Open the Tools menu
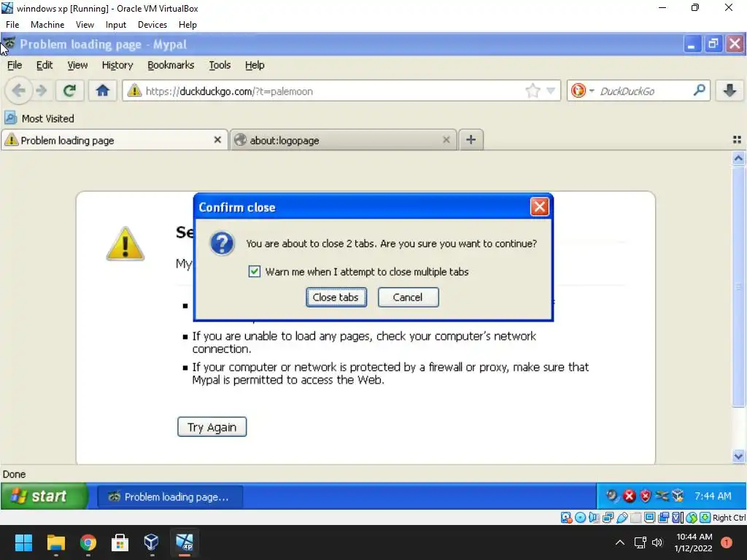The height and width of the screenshot is (560, 747). 220,65
